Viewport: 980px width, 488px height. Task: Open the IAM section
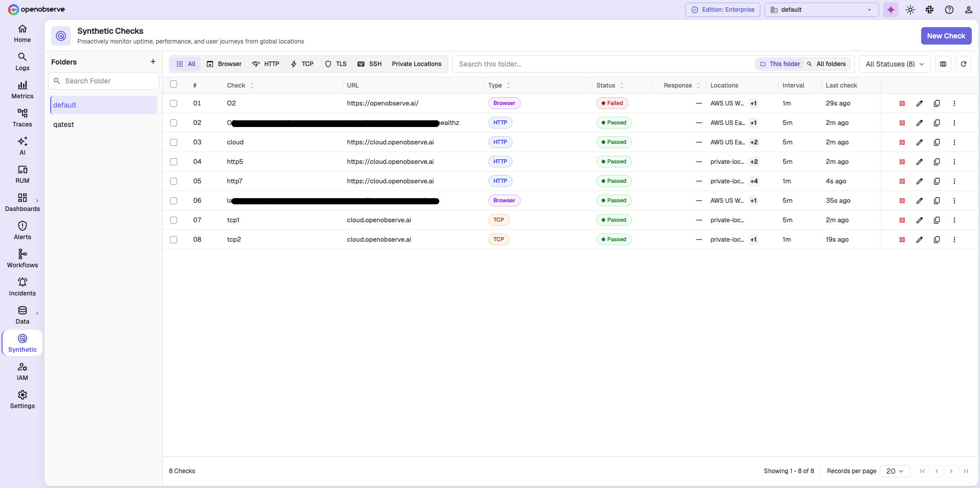pos(22,371)
